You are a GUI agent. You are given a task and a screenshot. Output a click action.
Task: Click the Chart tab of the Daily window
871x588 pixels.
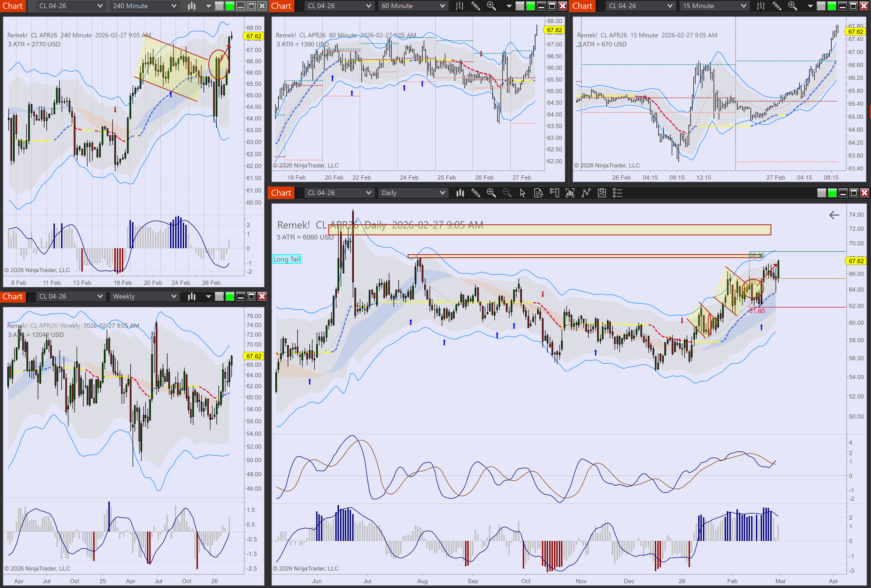point(281,193)
